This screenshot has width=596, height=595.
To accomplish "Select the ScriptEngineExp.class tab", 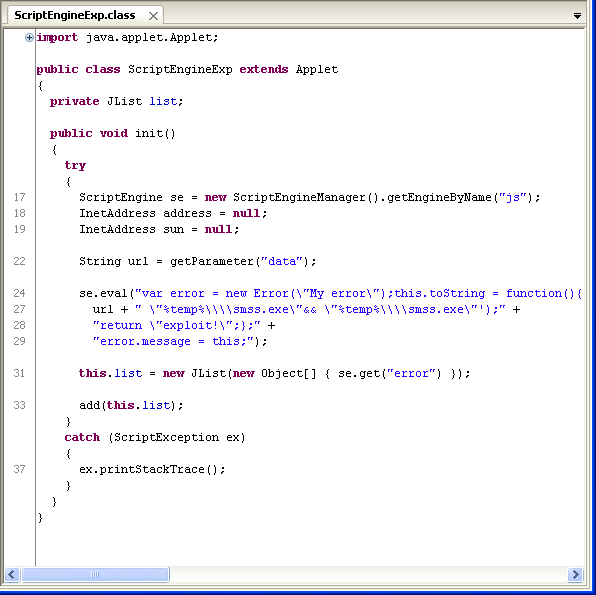I will pos(74,16).
